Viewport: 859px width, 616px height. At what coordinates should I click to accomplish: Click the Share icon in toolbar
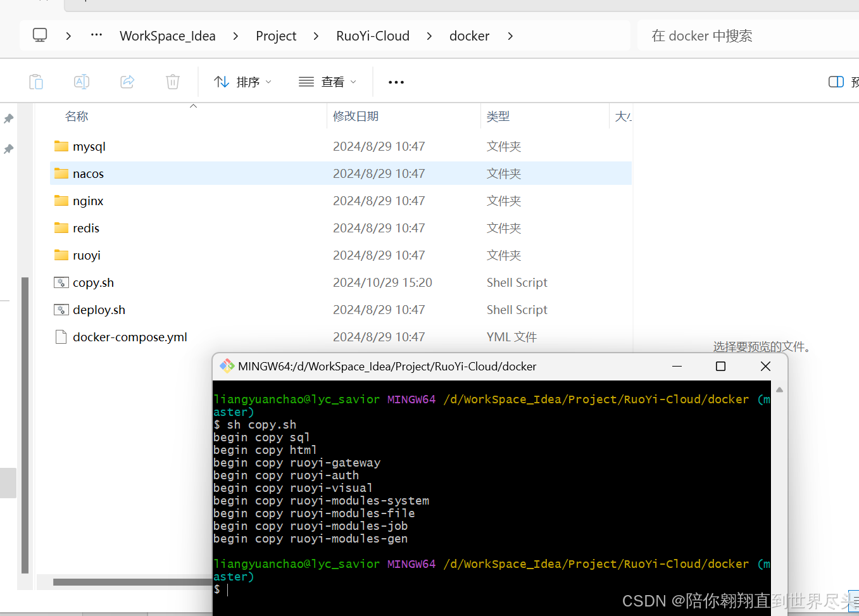pyautogui.click(x=127, y=82)
